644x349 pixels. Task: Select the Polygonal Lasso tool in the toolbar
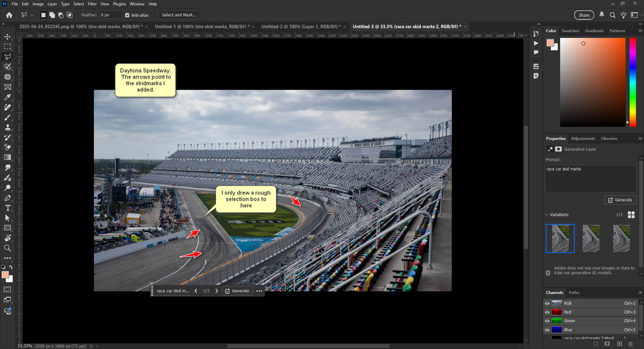(7, 57)
